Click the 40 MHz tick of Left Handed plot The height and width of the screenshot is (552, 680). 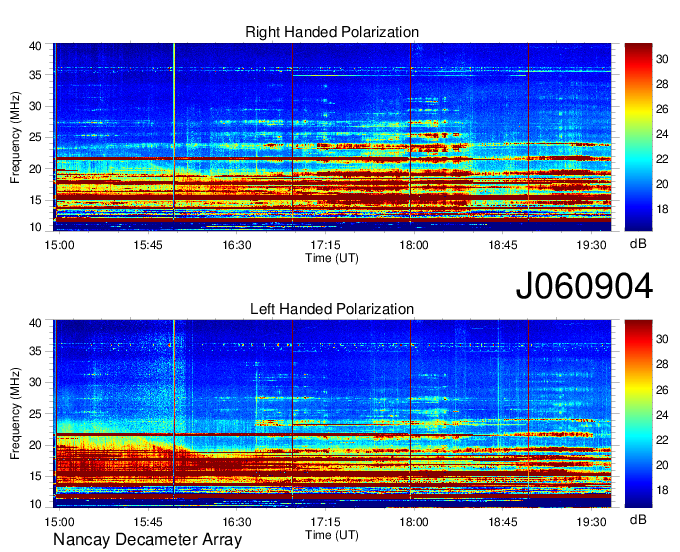(36, 323)
